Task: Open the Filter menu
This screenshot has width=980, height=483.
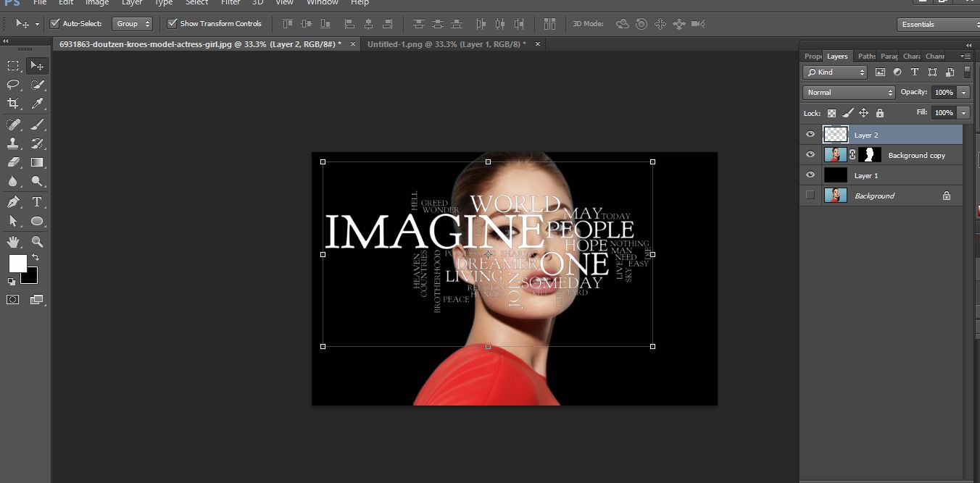Action: [231, 4]
